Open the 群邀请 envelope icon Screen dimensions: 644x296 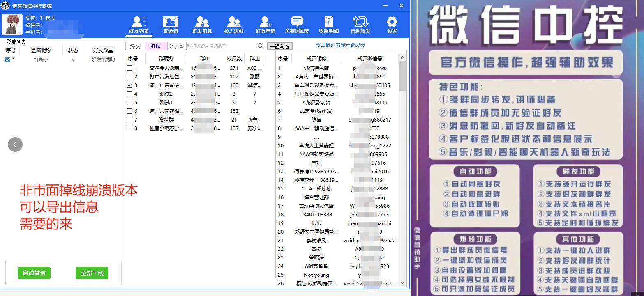click(x=170, y=25)
